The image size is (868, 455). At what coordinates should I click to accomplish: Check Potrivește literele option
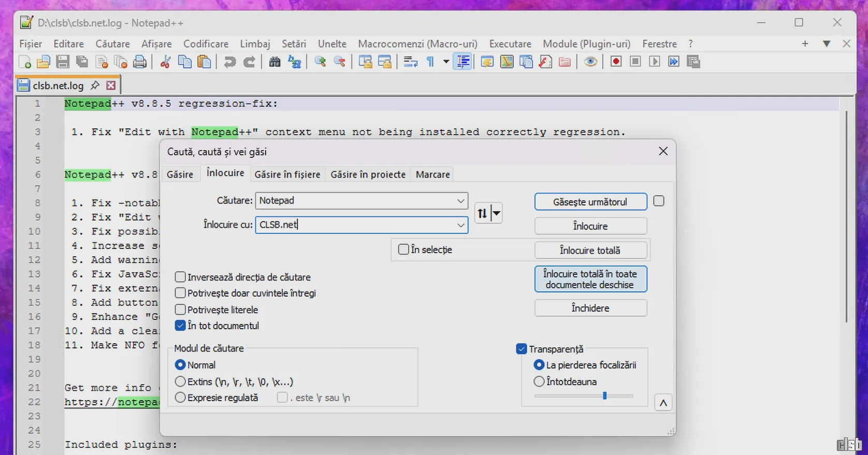pyautogui.click(x=180, y=310)
